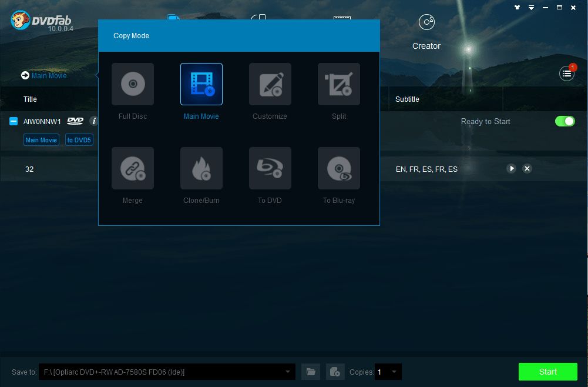Click the Main Movie tag under AIW0NNW1
The image size is (588, 387).
click(41, 140)
